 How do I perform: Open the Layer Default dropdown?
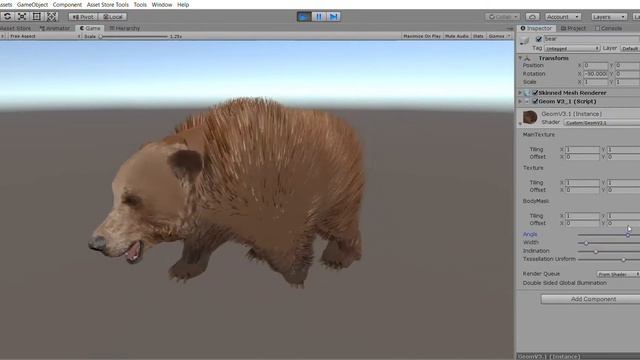(630, 48)
